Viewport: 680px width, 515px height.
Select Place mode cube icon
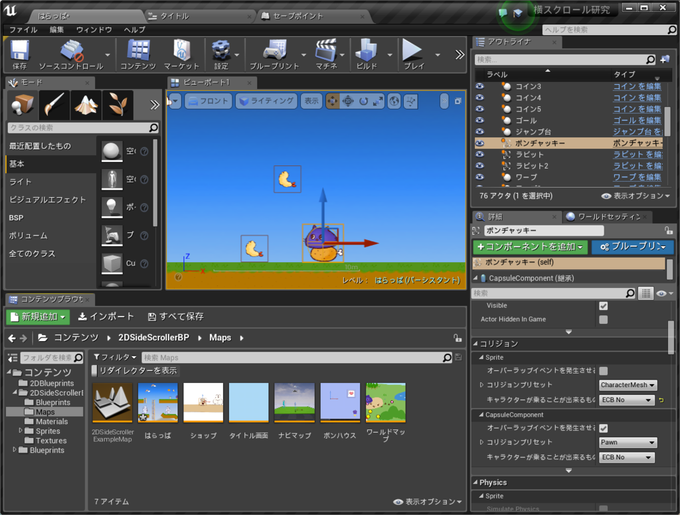coord(23,104)
